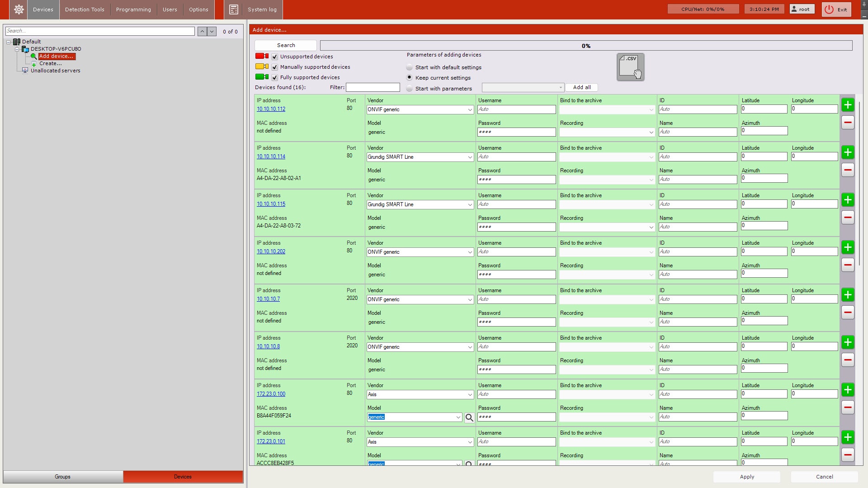Click the devices Filter input field
This screenshot has width=868, height=488.
[373, 87]
